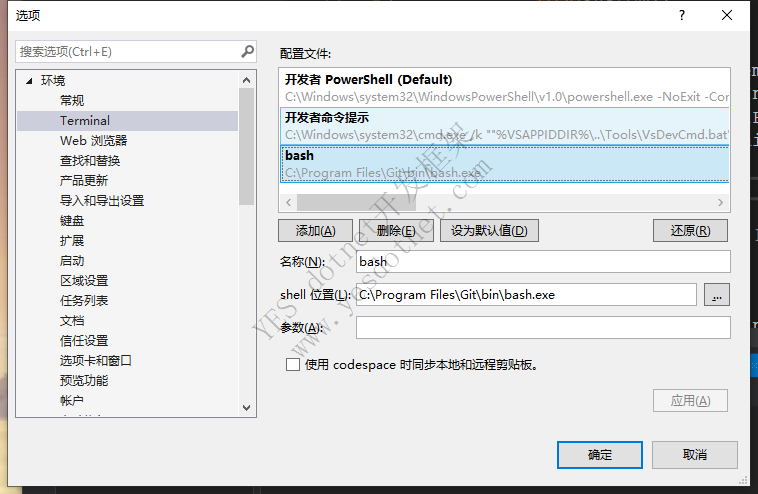758x494 pixels.
Task: Click the help question mark button
Action: click(681, 15)
